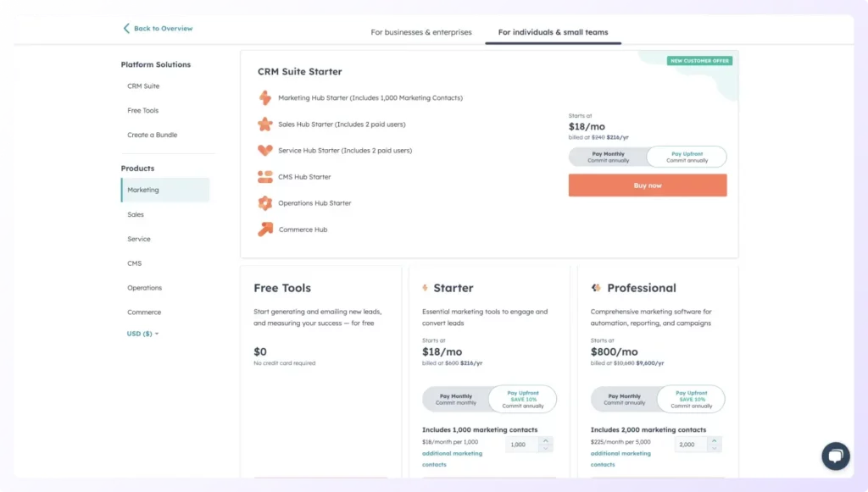Switch to For individuals & small teams tab

(553, 32)
